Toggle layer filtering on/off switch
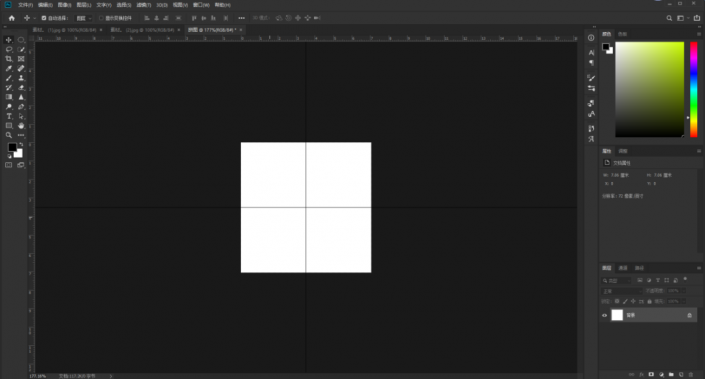705x379 pixels. (685, 279)
